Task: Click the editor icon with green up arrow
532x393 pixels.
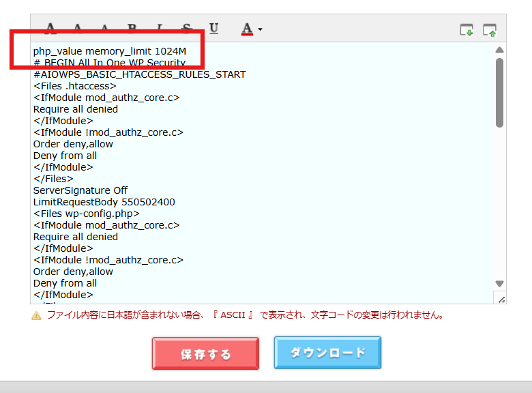Action: [489, 29]
